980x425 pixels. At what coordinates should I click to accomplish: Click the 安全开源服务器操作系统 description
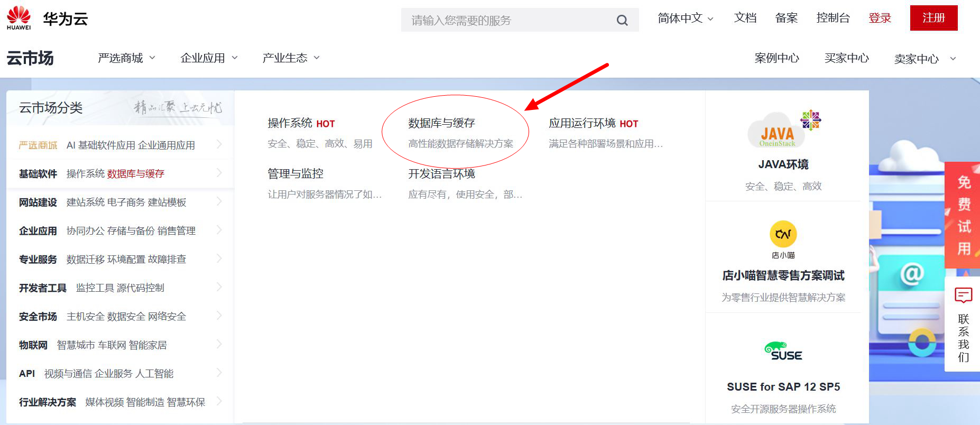pos(783,409)
